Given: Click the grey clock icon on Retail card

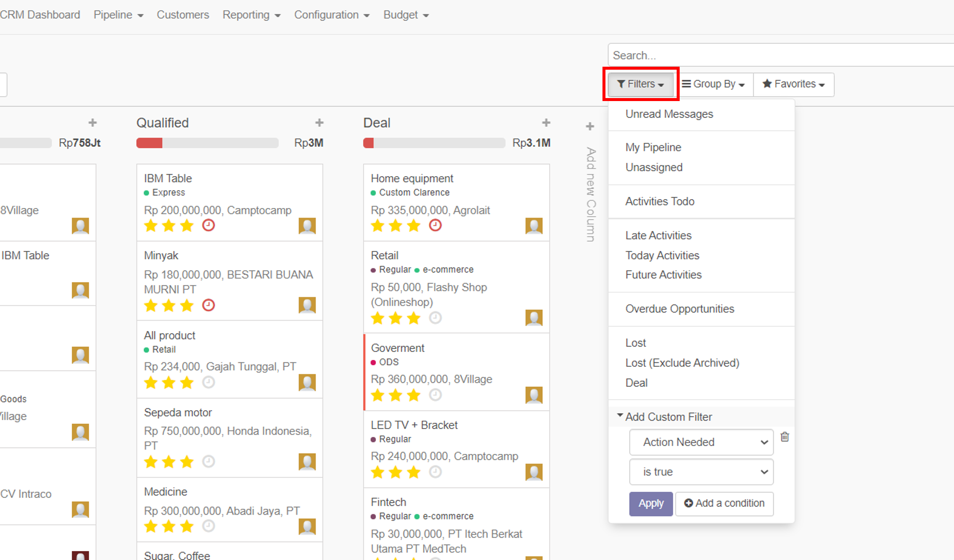Looking at the screenshot, I should pyautogui.click(x=435, y=318).
